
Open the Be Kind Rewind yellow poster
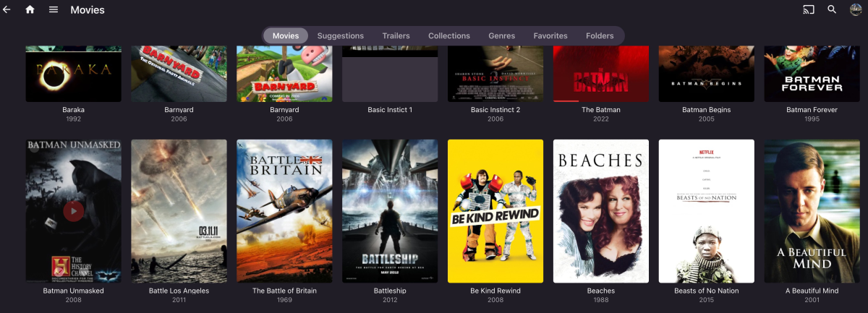(x=495, y=211)
